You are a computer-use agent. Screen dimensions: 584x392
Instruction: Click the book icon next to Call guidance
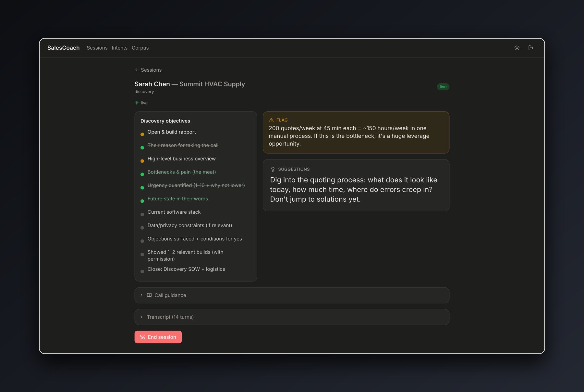point(149,295)
